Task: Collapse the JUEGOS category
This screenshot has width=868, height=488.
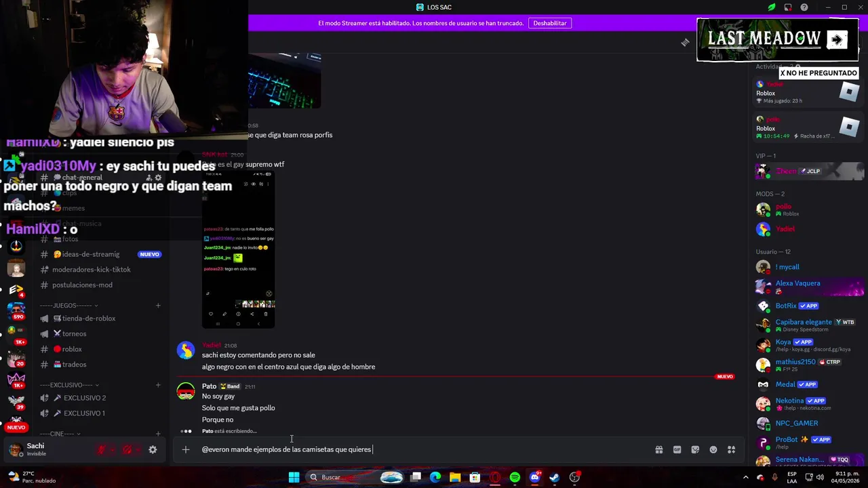Action: pyautogui.click(x=68, y=306)
